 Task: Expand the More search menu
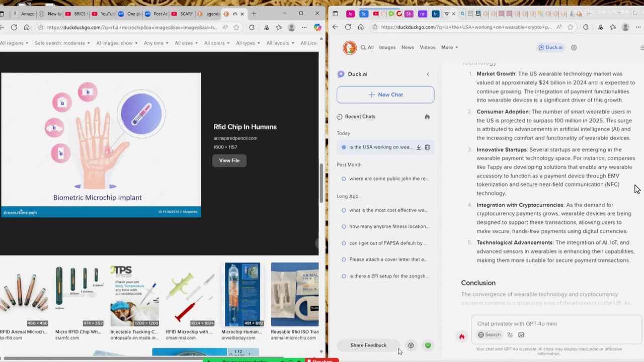tap(449, 47)
